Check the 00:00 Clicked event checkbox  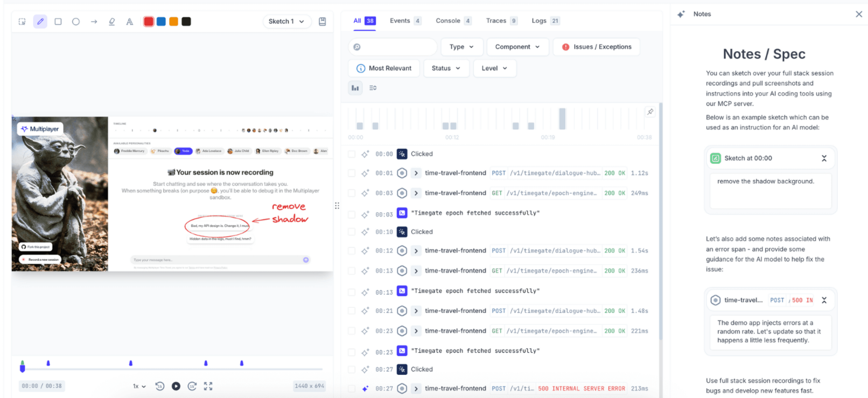point(351,154)
